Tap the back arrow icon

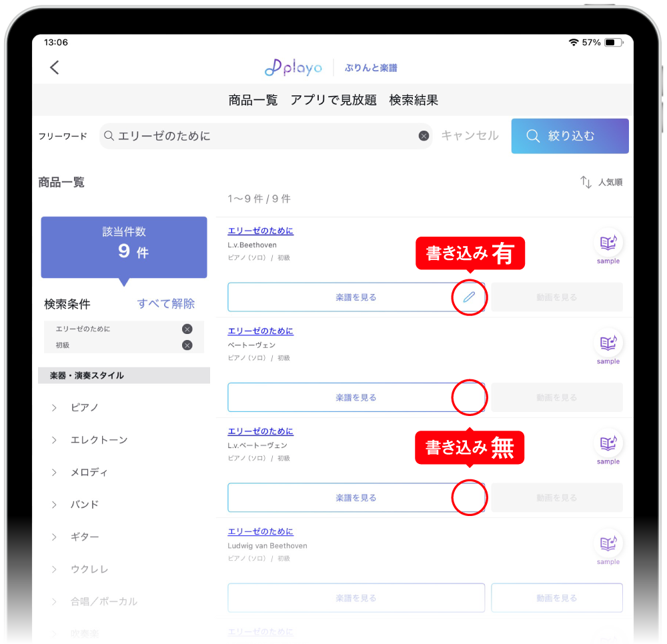(55, 67)
